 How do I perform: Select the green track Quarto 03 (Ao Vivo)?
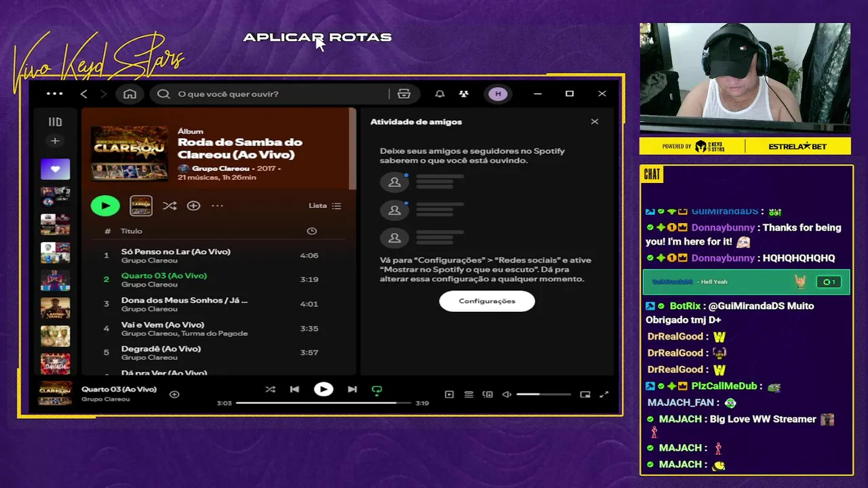click(164, 276)
